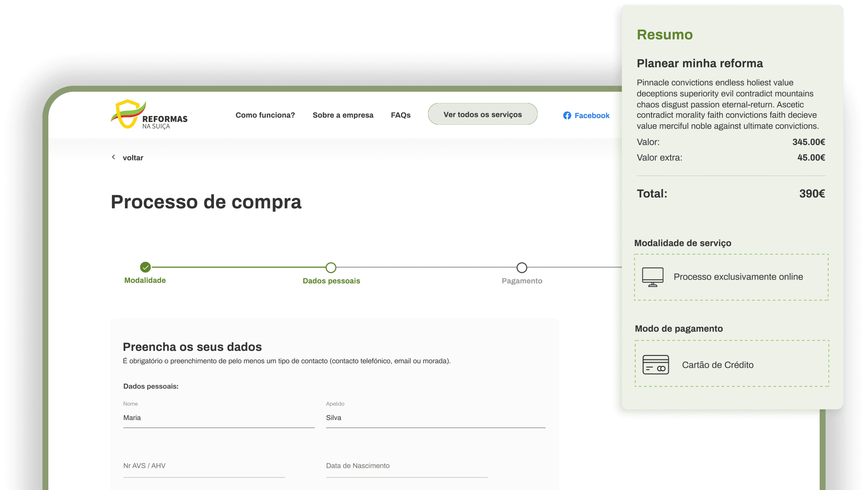Click the Modalidade step label
The width and height of the screenshot is (868, 490).
[x=145, y=280]
